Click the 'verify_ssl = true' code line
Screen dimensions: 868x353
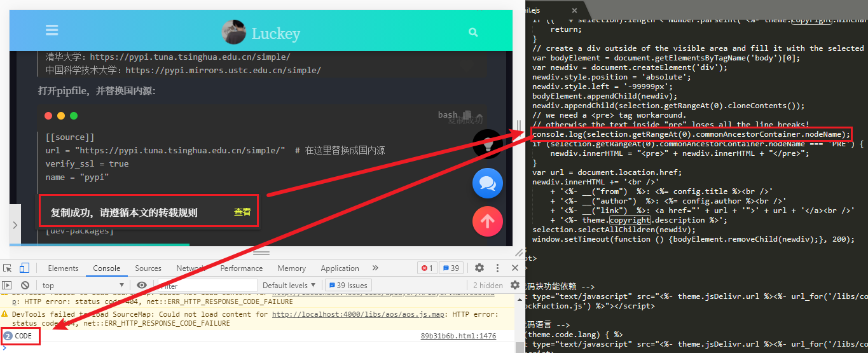(87, 163)
